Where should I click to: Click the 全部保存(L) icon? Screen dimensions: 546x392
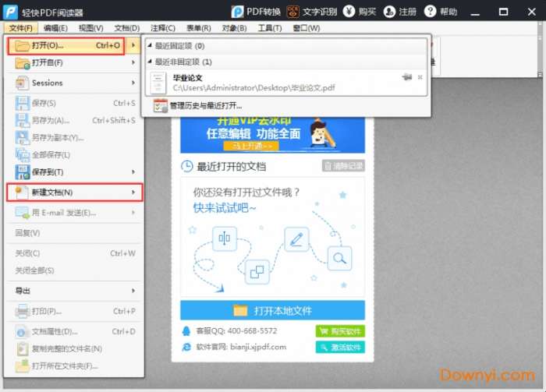[x=23, y=155]
